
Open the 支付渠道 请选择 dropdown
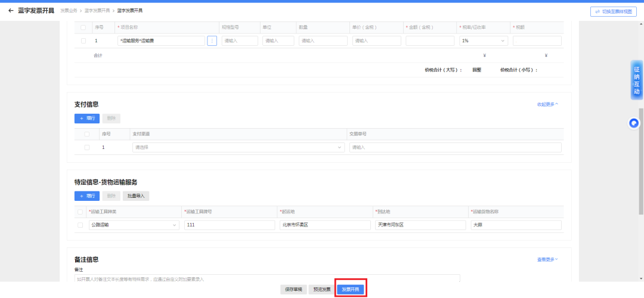click(239, 147)
